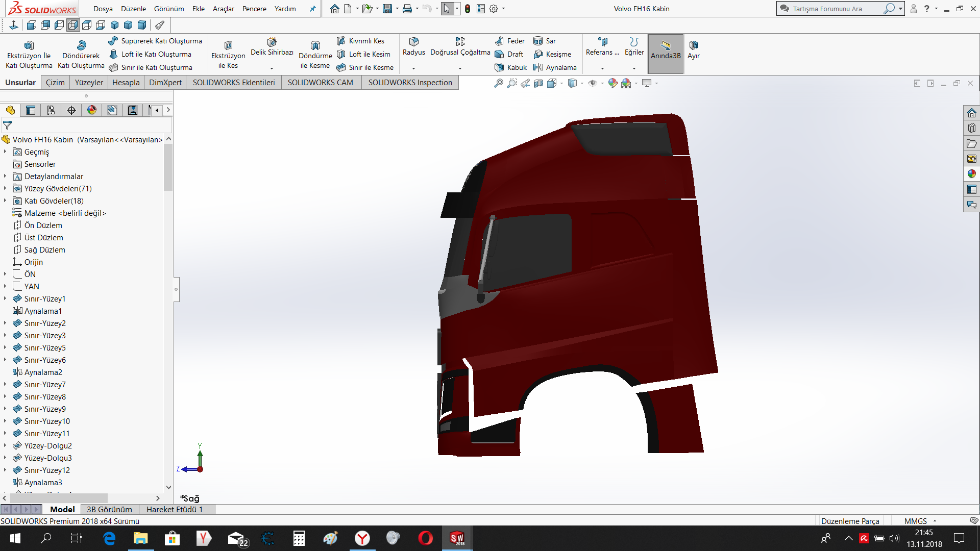The image size is (980, 551).
Task: Open Opera browser from taskbar
Action: pos(425,538)
